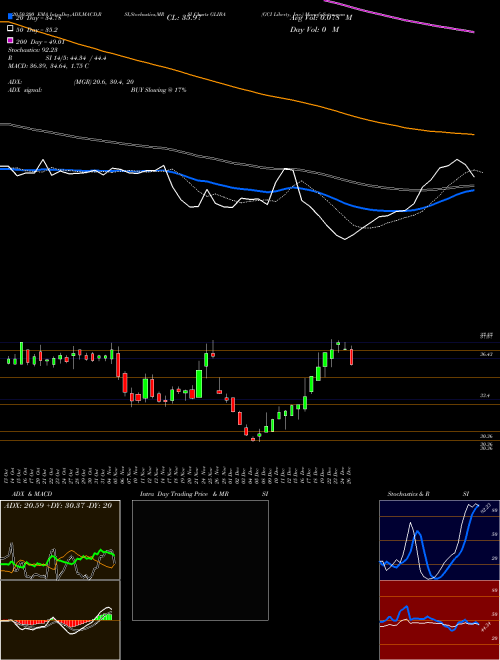This screenshot has height=660, width=500.
Task: Click the last red candlestick on the chart
Action: coord(351,357)
